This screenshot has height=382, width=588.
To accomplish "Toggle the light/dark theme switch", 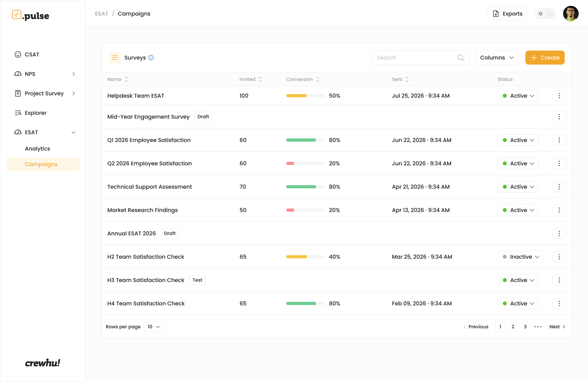I will [545, 14].
